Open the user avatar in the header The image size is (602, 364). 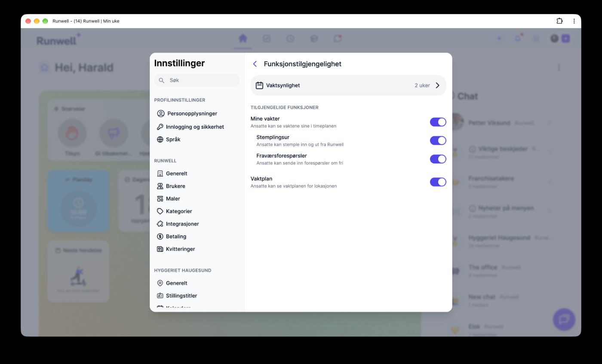pos(554,38)
